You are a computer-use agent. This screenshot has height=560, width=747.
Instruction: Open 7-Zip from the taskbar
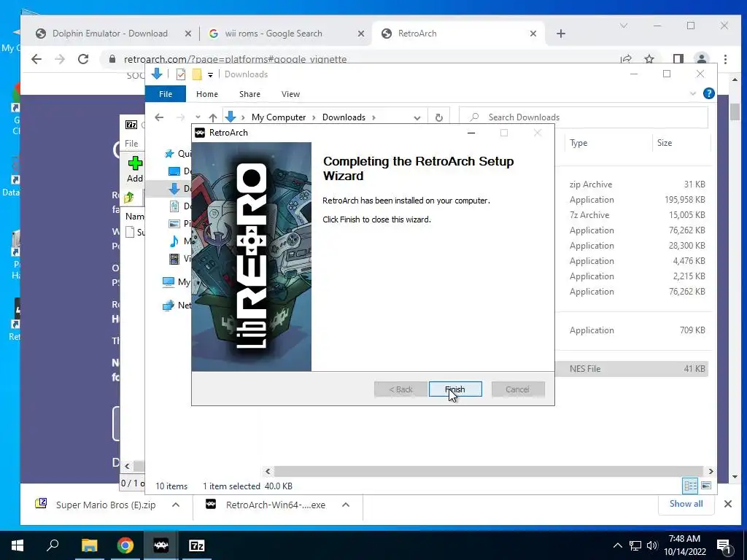197,545
